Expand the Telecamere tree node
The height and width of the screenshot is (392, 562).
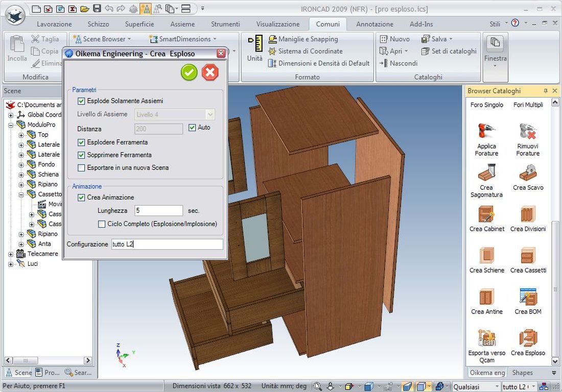click(x=11, y=254)
